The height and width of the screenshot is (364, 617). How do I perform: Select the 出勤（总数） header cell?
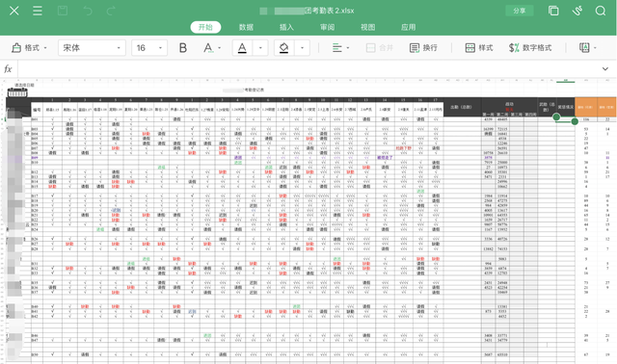pyautogui.click(x=462, y=107)
